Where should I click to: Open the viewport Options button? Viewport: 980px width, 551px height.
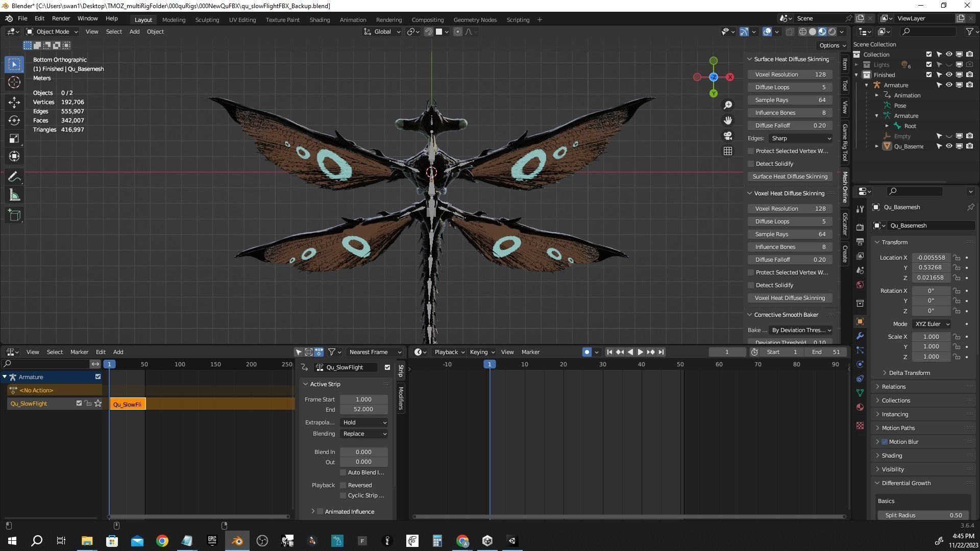[x=832, y=45]
